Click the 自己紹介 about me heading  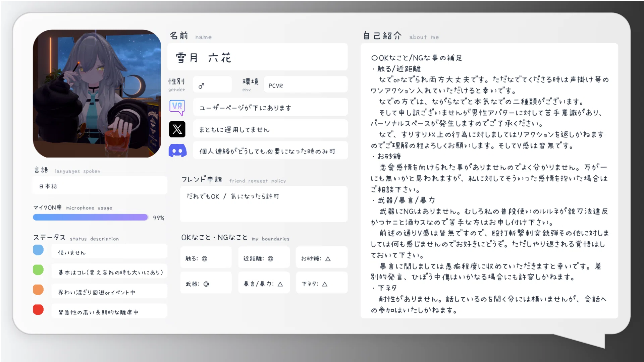401,36
